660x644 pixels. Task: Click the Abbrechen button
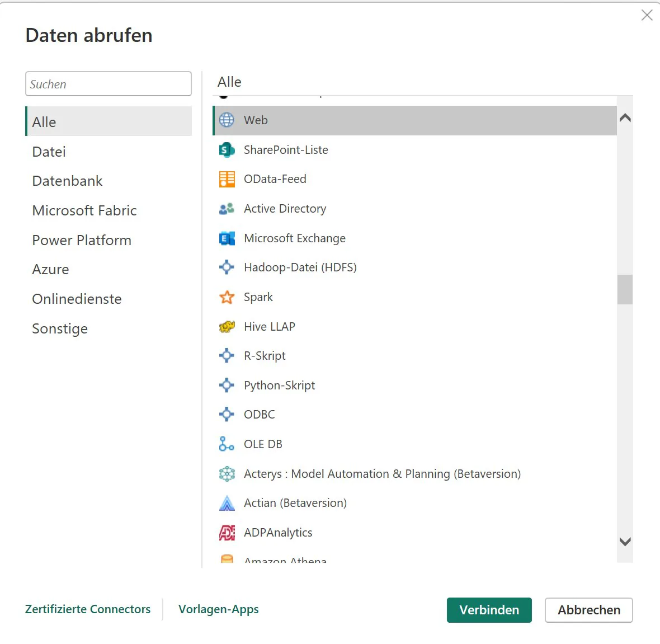(589, 610)
